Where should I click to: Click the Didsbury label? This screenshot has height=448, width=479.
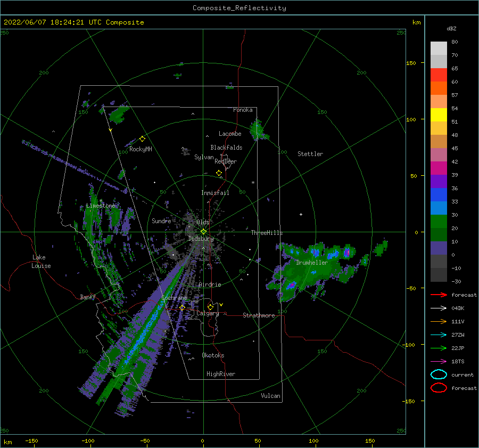pos(201,239)
